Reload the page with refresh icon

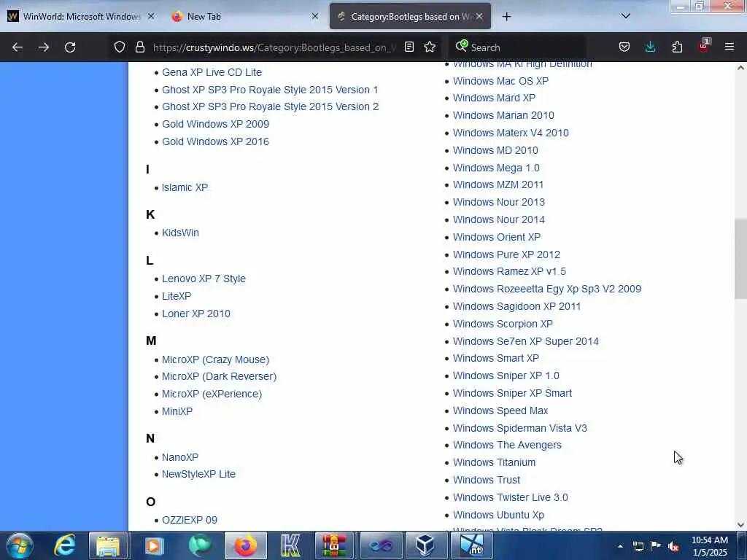[x=70, y=47]
